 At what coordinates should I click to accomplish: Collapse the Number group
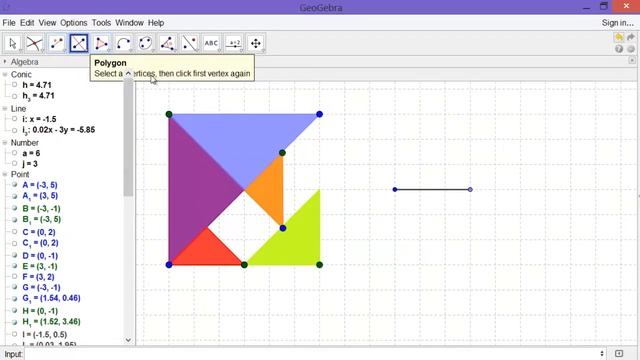tap(5, 142)
